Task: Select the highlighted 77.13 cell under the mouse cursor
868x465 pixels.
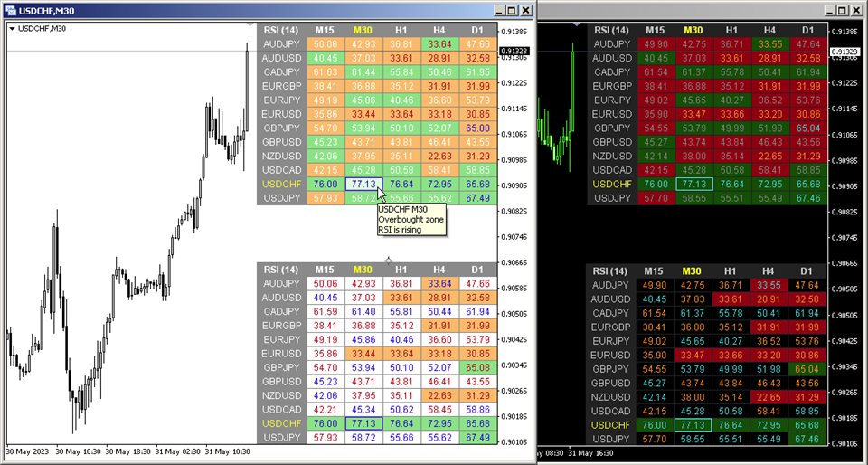Action: 363,185
